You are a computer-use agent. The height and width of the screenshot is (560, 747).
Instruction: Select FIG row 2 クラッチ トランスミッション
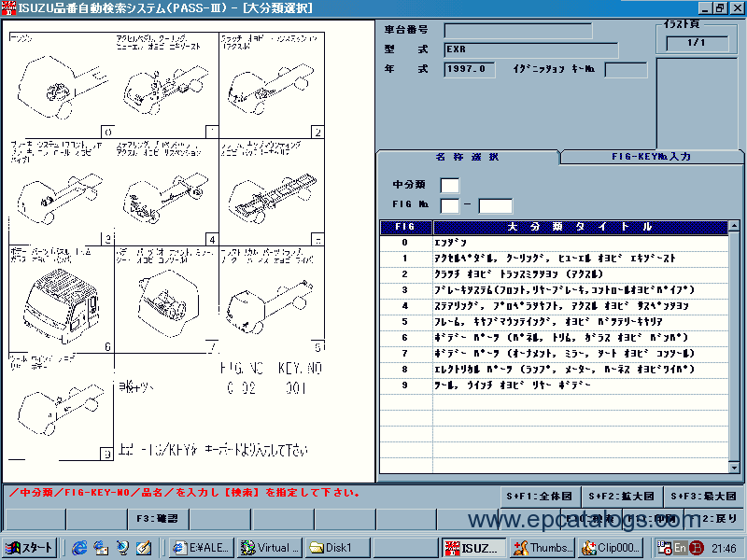pyautogui.click(x=554, y=273)
